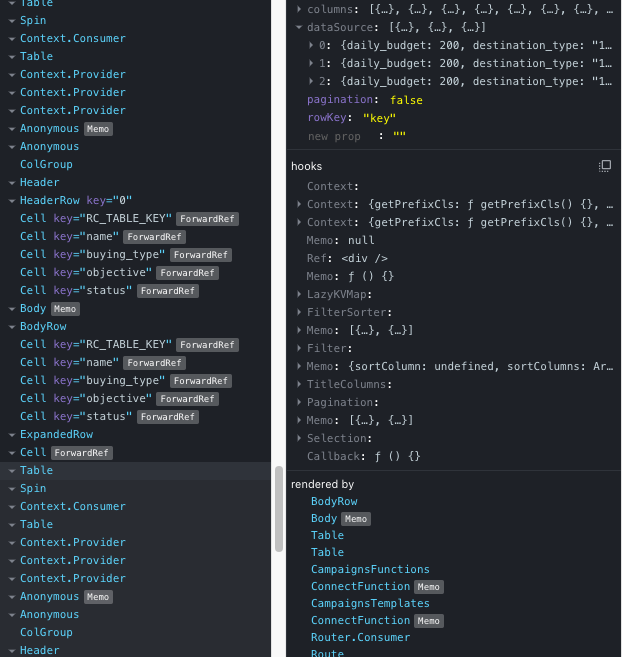Expand the FilterSorter hook
This screenshot has height=657, width=622.
coord(299,312)
